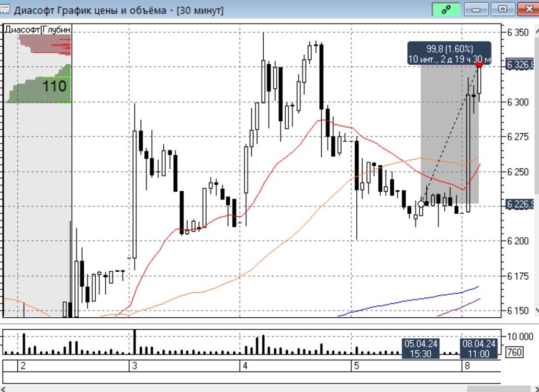Click the red measurement end marker

click(x=479, y=65)
